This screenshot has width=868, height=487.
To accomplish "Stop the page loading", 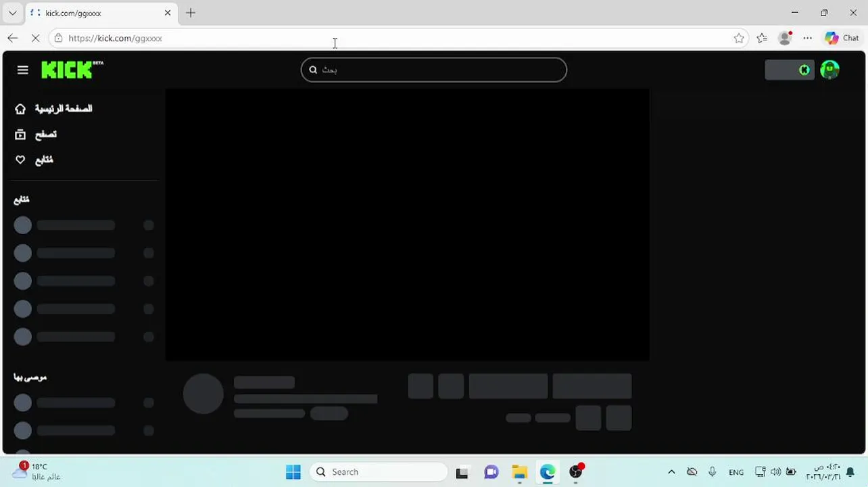I will tap(35, 38).
